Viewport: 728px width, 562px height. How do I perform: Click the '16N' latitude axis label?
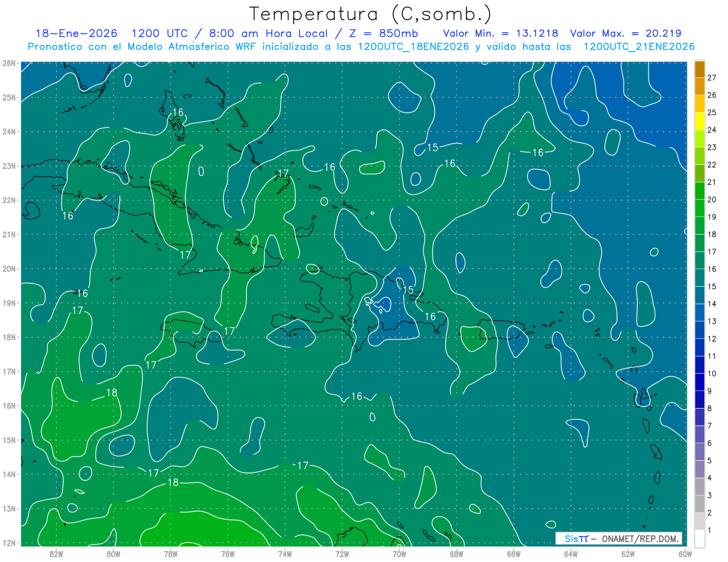pyautogui.click(x=8, y=406)
